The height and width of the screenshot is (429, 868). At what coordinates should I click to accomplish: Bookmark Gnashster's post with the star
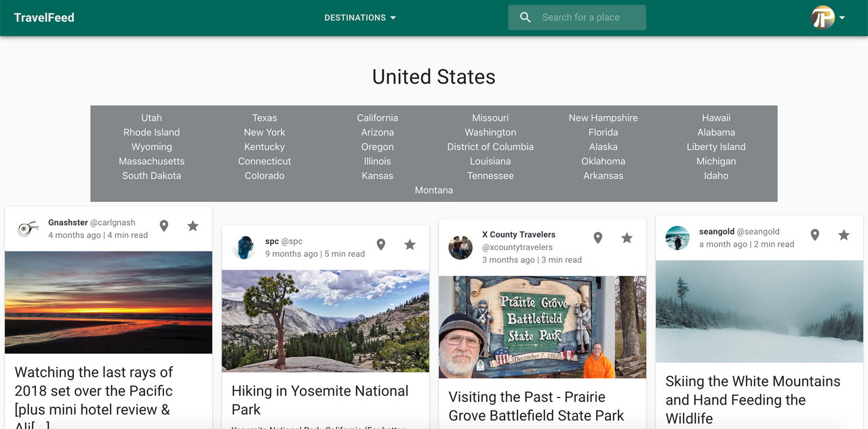pyautogui.click(x=193, y=226)
